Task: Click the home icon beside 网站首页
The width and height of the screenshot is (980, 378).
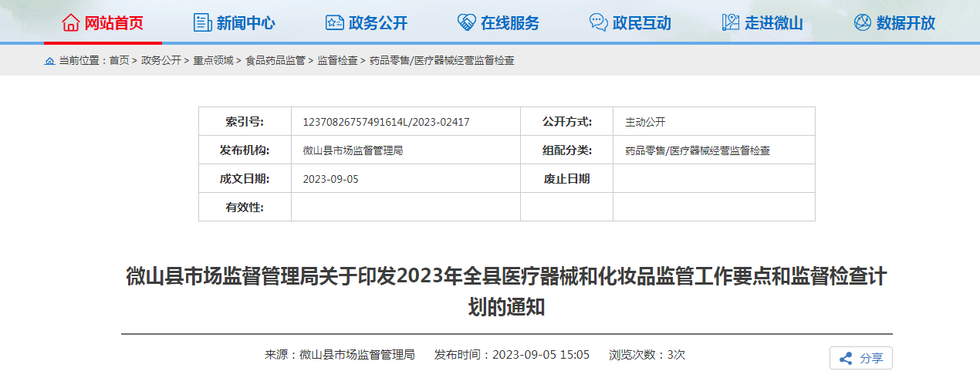Action: 70,22
